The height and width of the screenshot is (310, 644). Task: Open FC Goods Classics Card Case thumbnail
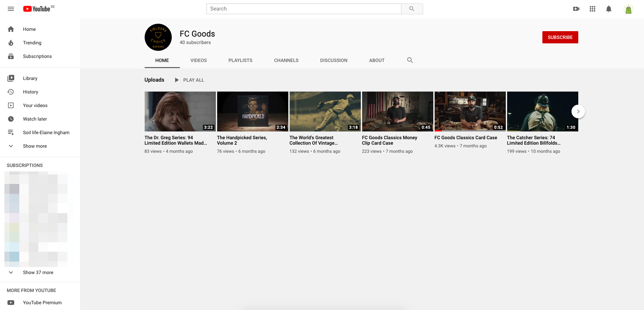coord(470,111)
